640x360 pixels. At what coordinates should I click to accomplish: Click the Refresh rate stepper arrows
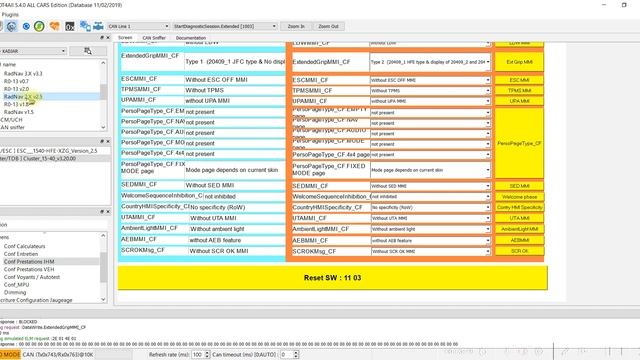click(207, 355)
